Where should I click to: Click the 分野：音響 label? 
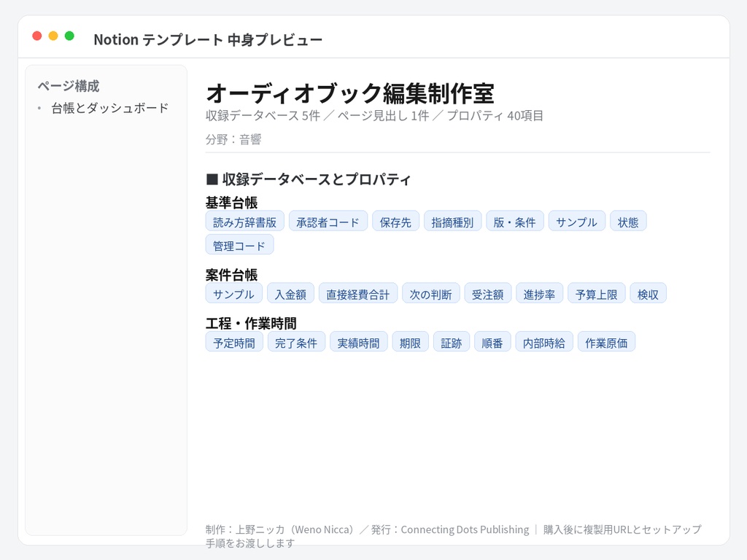tap(233, 139)
